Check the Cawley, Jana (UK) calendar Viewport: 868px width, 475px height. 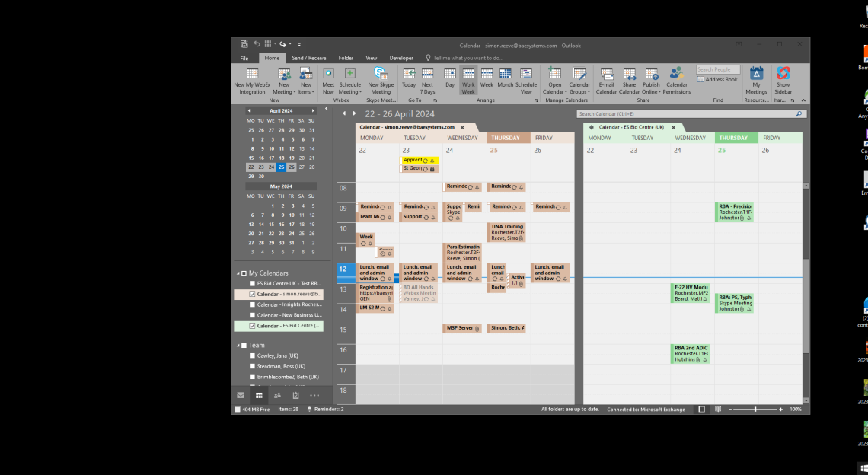[253, 356]
